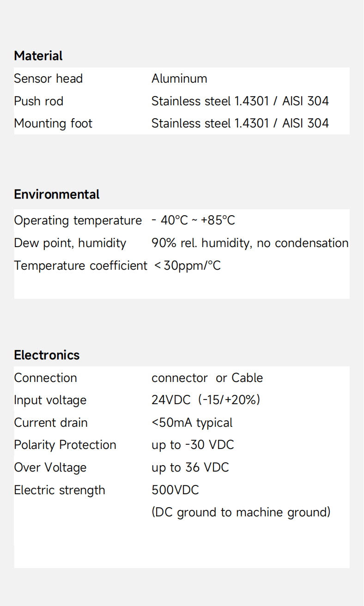The image size is (364, 606).
Task: Click the Aluminum material value
Action: pyautogui.click(x=179, y=79)
